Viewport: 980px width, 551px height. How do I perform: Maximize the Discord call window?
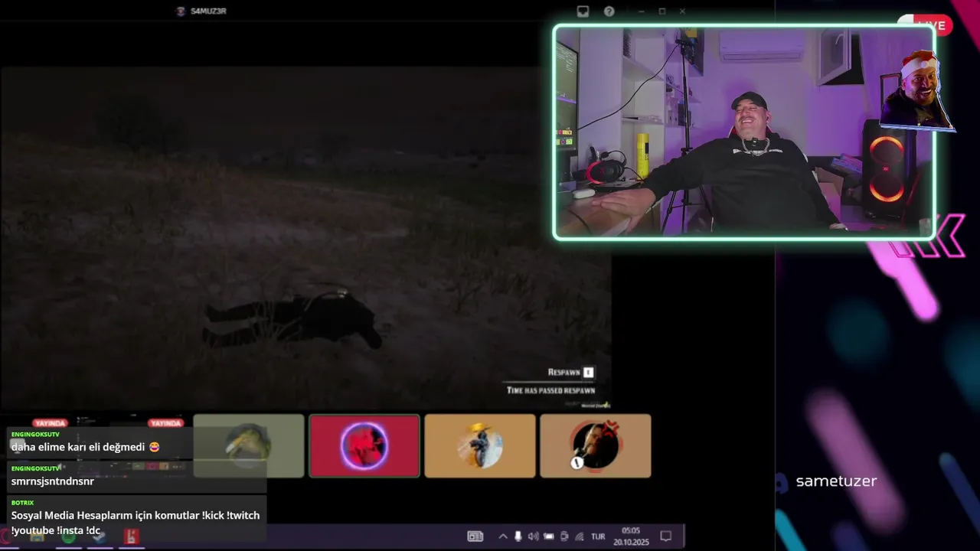[661, 11]
